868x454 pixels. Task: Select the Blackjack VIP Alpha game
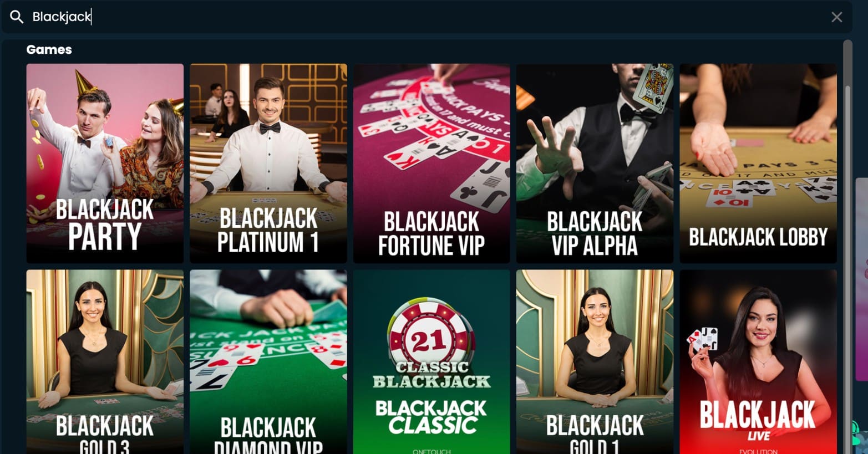click(595, 163)
